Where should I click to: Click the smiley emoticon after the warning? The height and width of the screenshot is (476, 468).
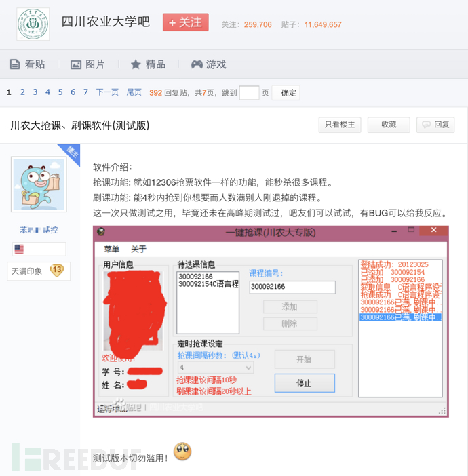[x=182, y=452]
